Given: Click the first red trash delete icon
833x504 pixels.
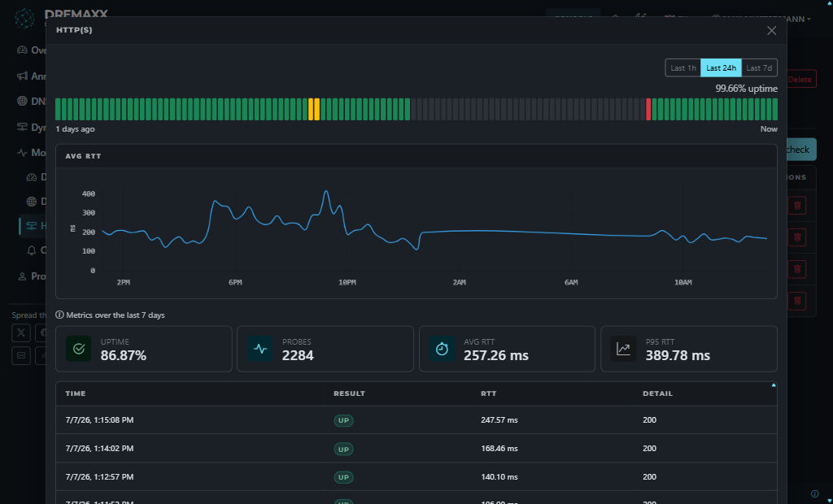Looking at the screenshot, I should (x=797, y=205).
